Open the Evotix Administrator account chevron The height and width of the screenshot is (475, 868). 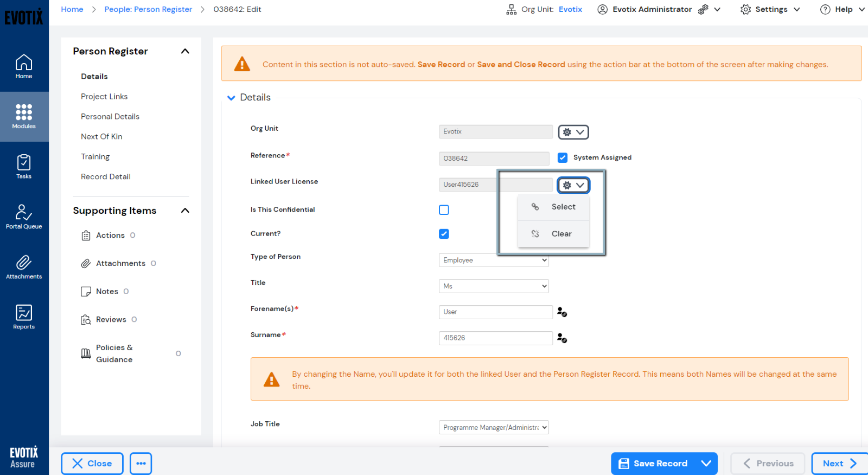(717, 9)
